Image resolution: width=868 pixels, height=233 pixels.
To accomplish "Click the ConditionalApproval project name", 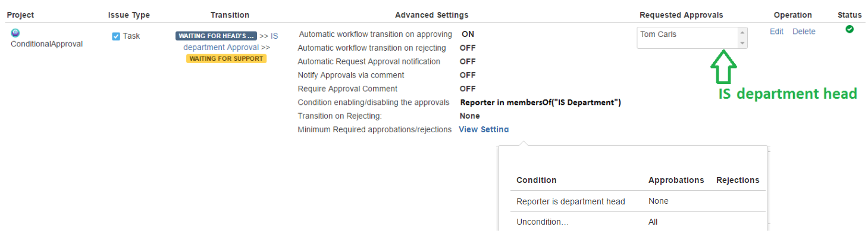I will point(46,44).
